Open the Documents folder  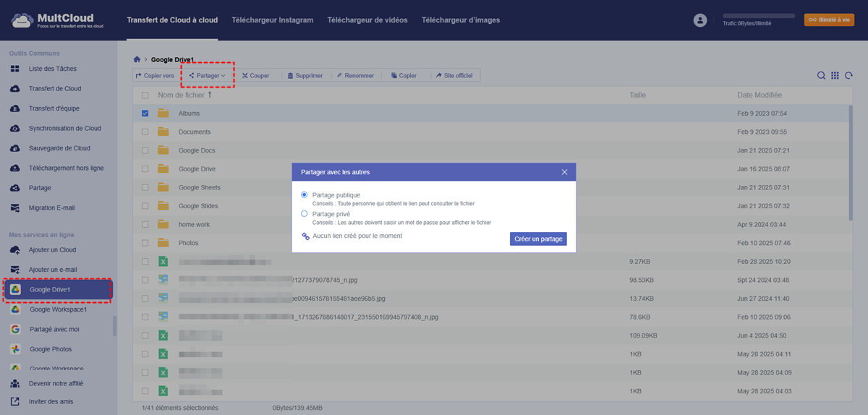point(195,132)
